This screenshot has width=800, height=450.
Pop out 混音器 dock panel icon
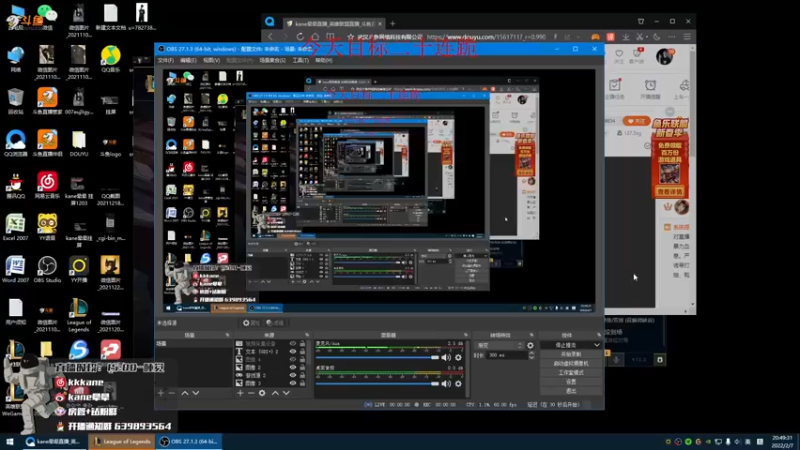click(x=465, y=335)
